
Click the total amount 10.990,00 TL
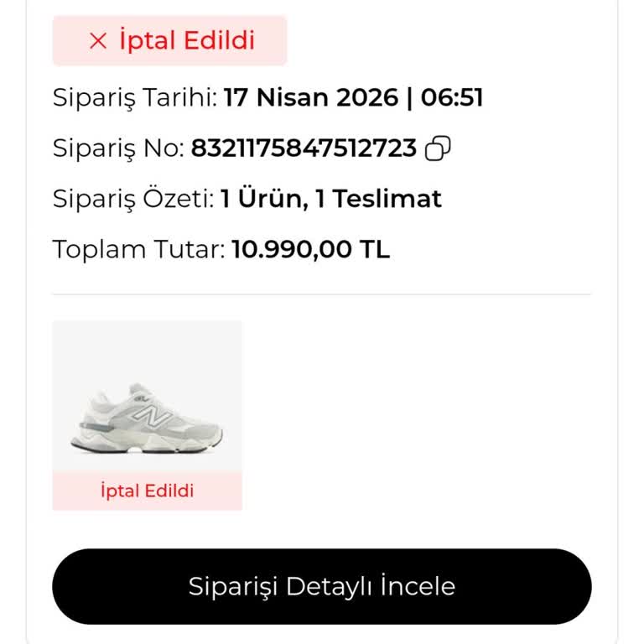tap(310, 249)
